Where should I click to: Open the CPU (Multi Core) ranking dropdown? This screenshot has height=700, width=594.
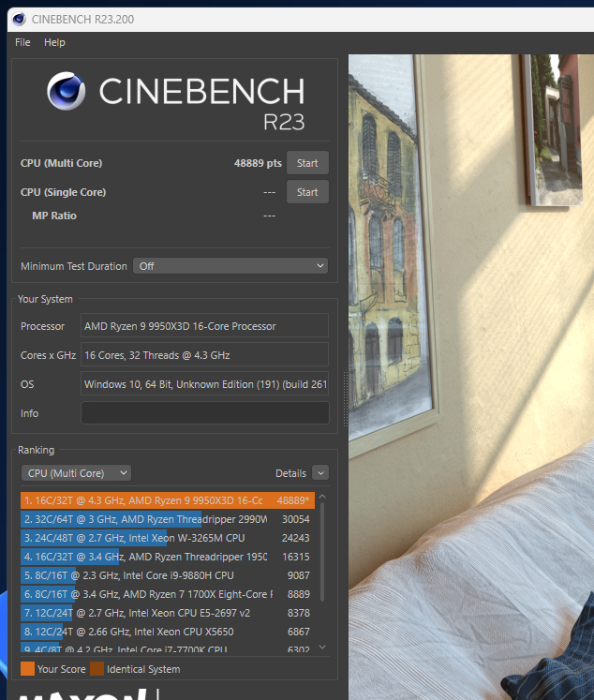coord(76,473)
